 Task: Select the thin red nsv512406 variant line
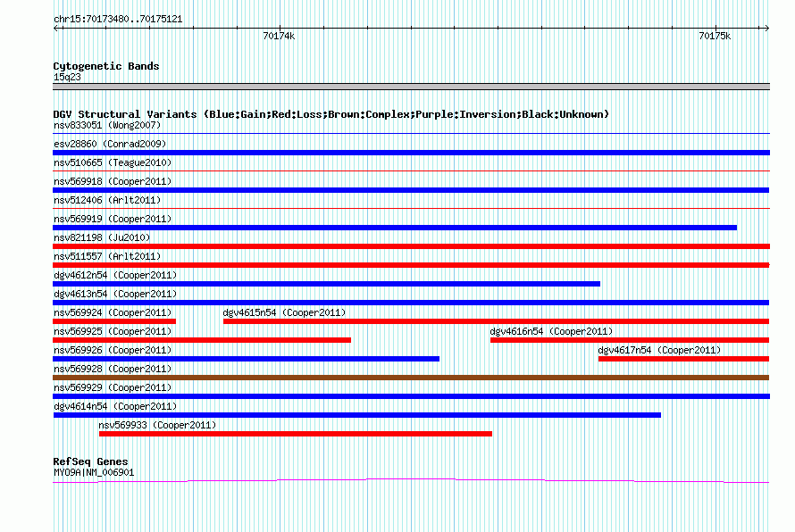(x=411, y=209)
